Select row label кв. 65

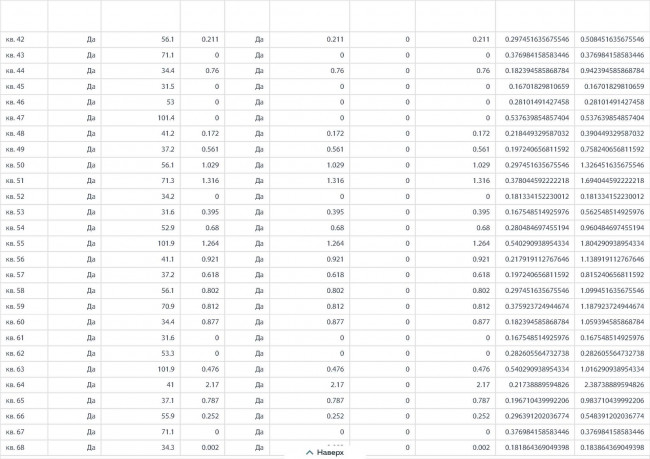[x=15, y=401]
